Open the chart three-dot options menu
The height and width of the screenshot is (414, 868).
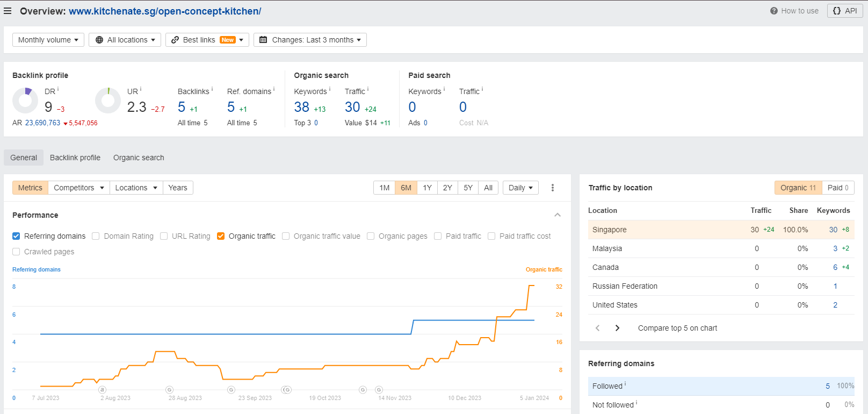(x=553, y=188)
